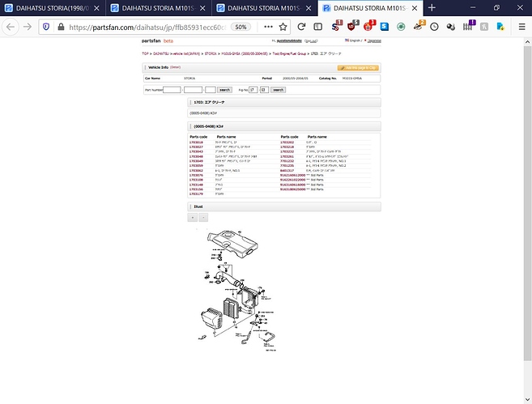Open parts code 1703179 link

[x=196, y=194]
